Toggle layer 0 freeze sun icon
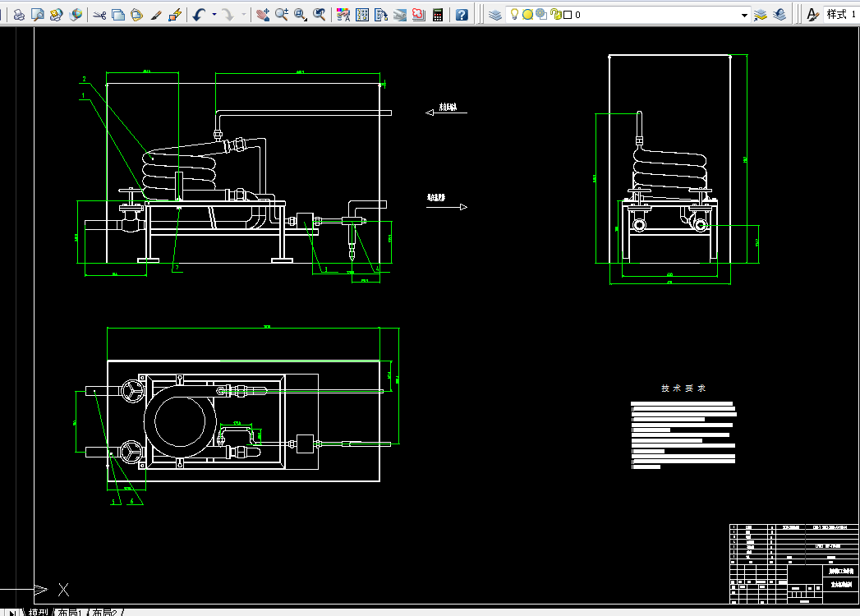This screenshot has width=860, height=616. [x=527, y=15]
